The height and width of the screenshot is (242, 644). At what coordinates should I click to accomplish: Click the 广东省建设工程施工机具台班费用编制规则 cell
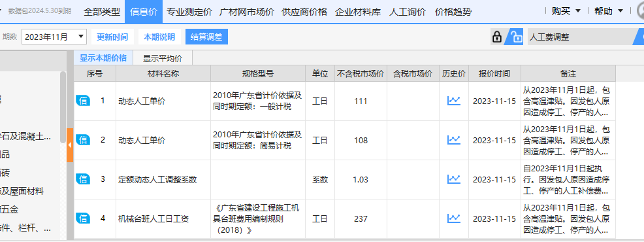258,218
